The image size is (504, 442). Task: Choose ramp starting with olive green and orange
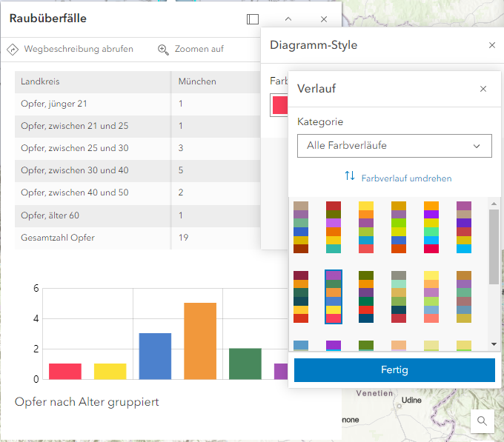[366, 297]
